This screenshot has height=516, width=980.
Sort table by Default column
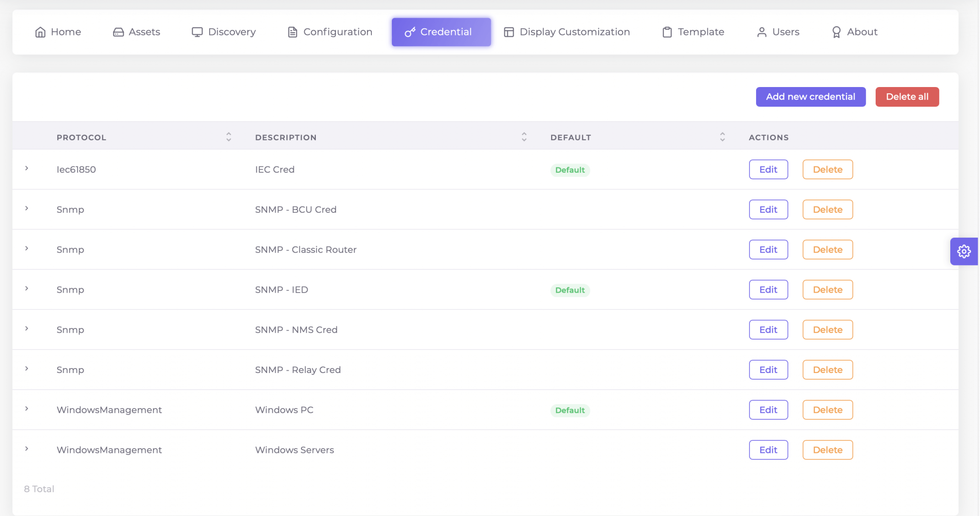click(x=722, y=137)
